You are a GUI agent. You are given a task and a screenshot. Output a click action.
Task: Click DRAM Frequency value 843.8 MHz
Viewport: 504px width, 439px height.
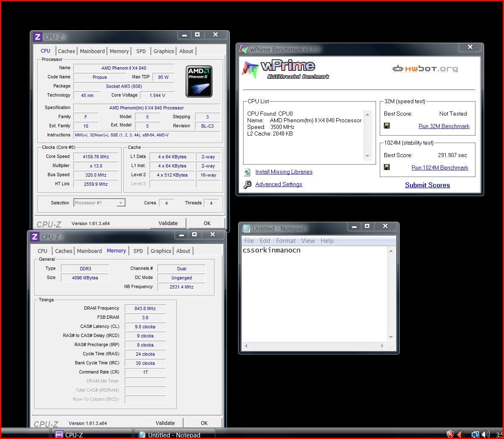click(x=145, y=308)
